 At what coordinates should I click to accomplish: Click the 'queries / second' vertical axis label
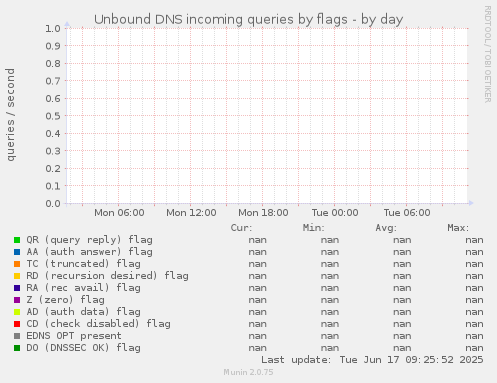[x=10, y=115]
